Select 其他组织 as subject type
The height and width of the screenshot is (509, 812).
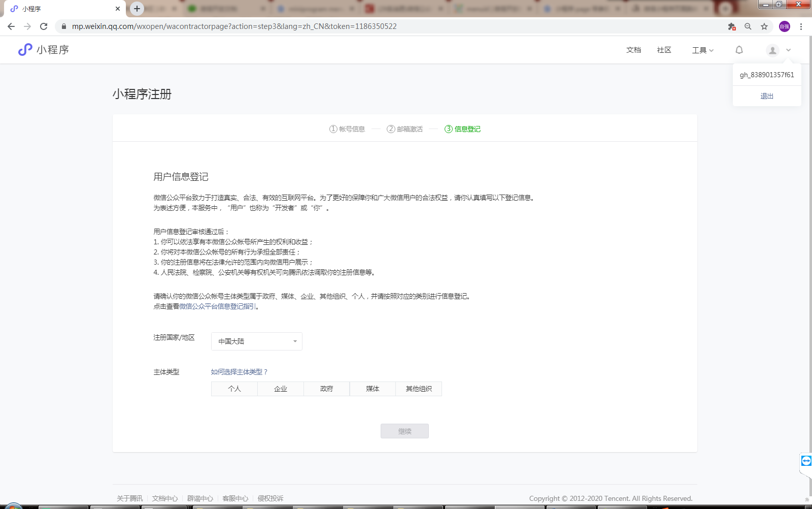419,389
